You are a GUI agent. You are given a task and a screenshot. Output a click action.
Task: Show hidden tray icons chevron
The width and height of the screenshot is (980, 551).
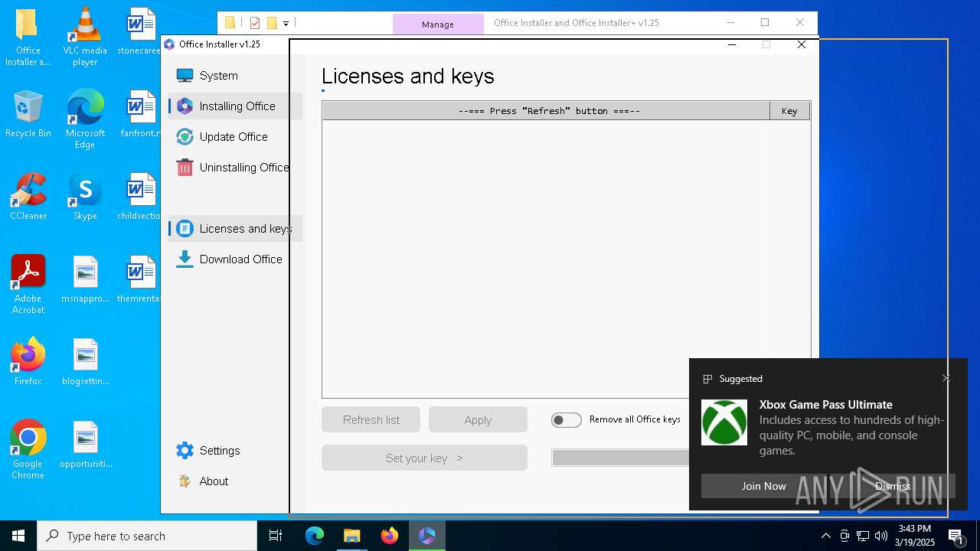pos(825,536)
